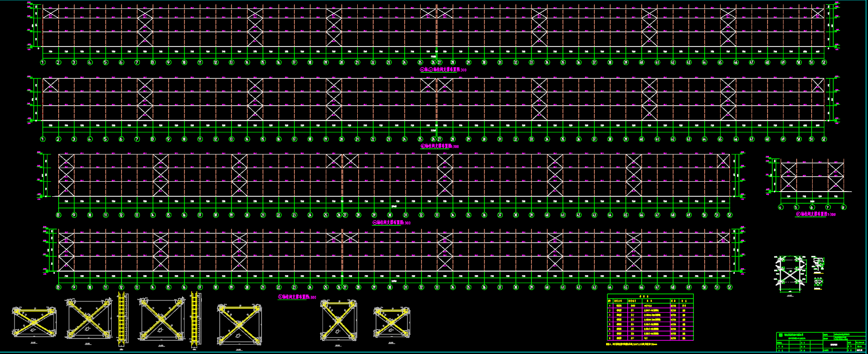Select material table row numbered 2
The width and height of the screenshot is (868, 354).
650,310
